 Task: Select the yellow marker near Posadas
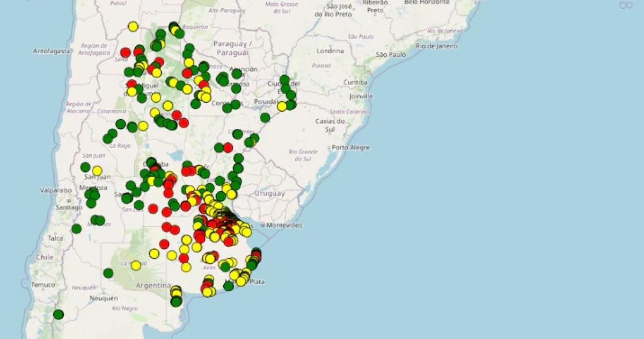pos(282,106)
